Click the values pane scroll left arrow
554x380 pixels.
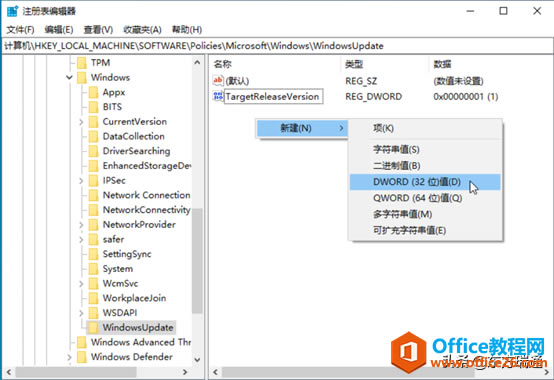click(215, 372)
